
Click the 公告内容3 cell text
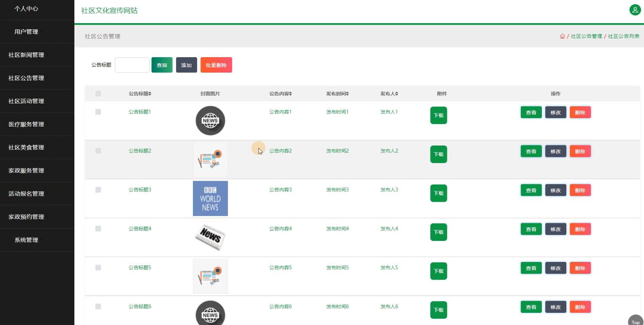[x=280, y=190]
